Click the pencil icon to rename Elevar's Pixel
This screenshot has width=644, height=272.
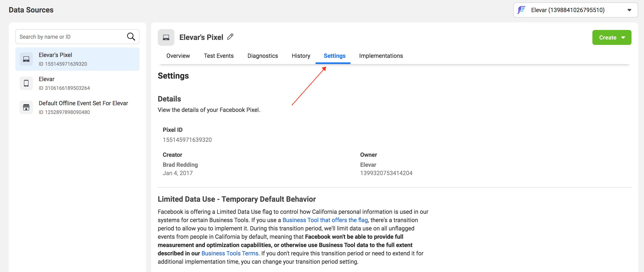[230, 37]
